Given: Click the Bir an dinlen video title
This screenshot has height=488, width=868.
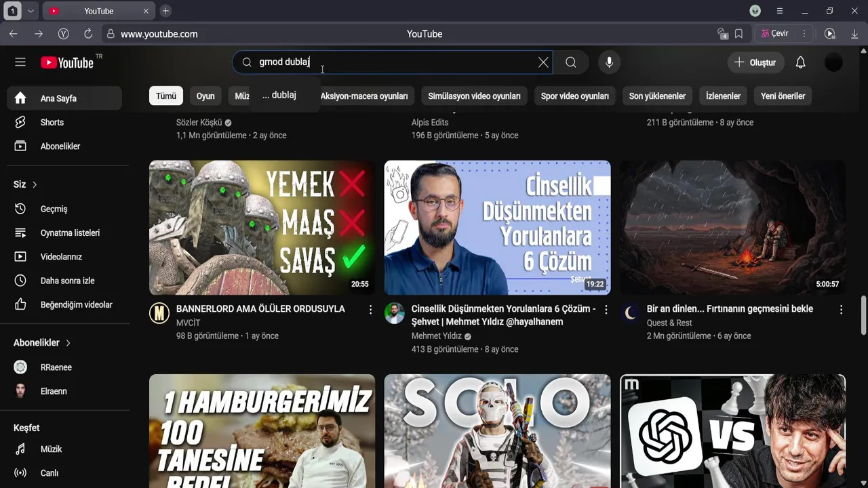Looking at the screenshot, I should [730, 309].
